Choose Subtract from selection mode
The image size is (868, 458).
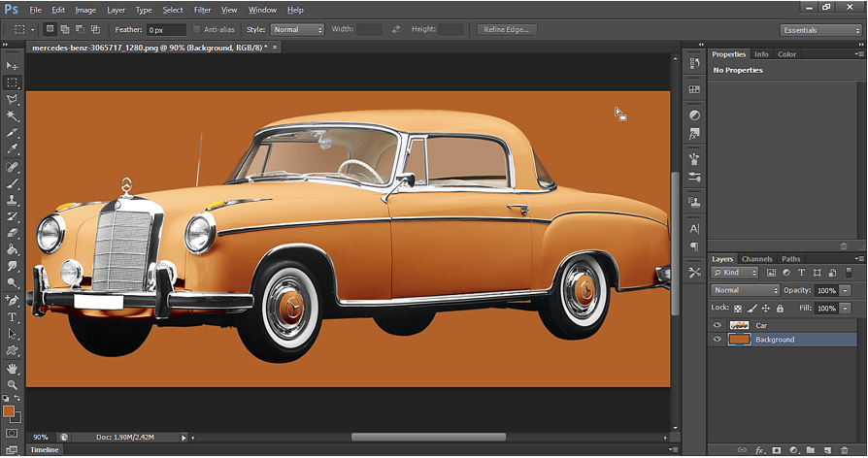point(81,29)
